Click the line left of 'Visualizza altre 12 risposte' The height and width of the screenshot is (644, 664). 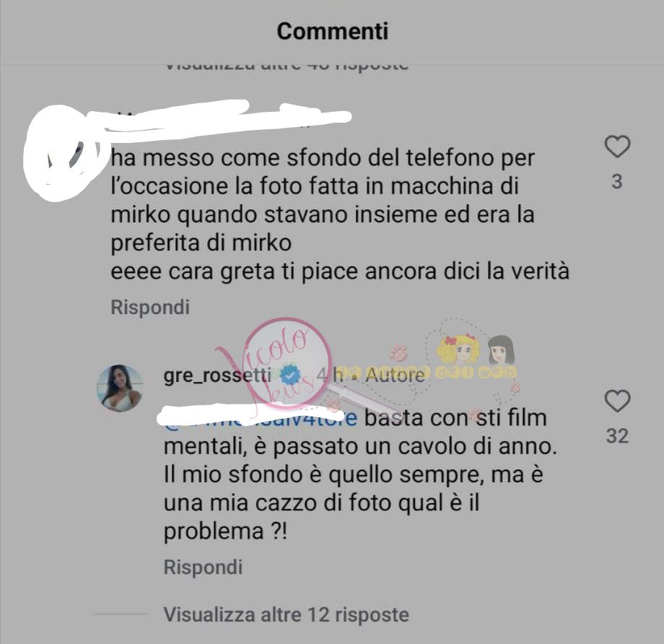click(x=120, y=614)
